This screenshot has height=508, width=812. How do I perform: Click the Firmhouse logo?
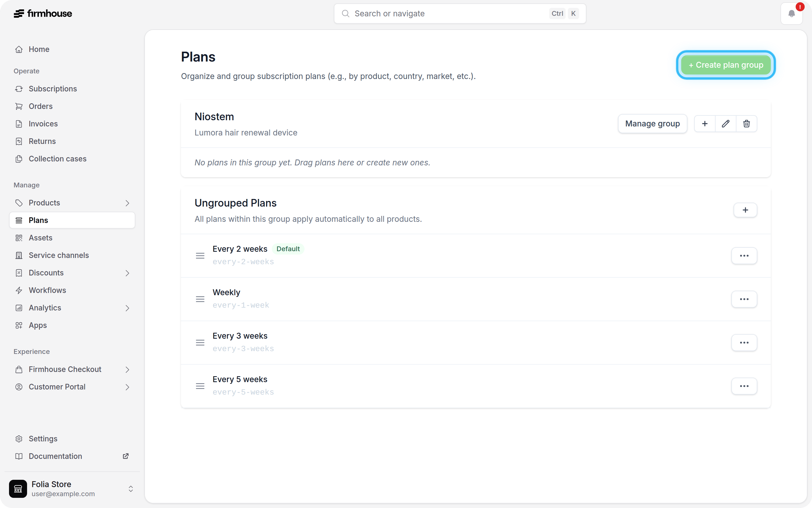[43, 14]
